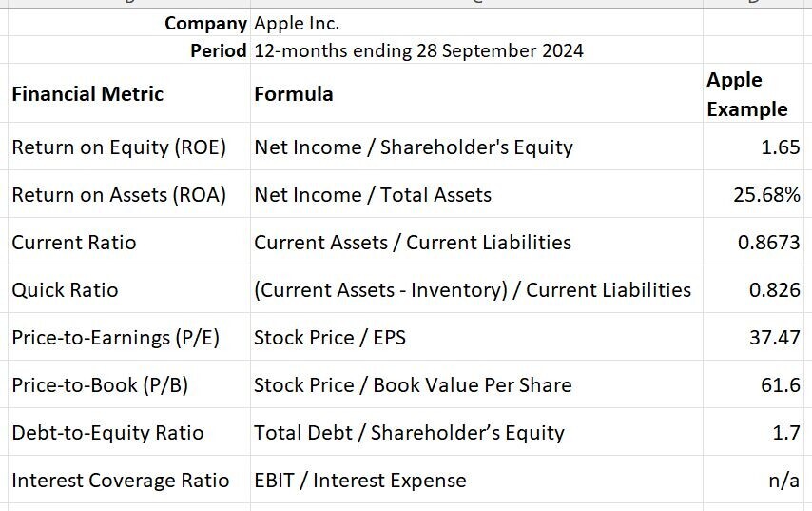The height and width of the screenshot is (511, 812).
Task: Click the Debt-to-Equity value 1.7 cell
Action: click(x=753, y=433)
